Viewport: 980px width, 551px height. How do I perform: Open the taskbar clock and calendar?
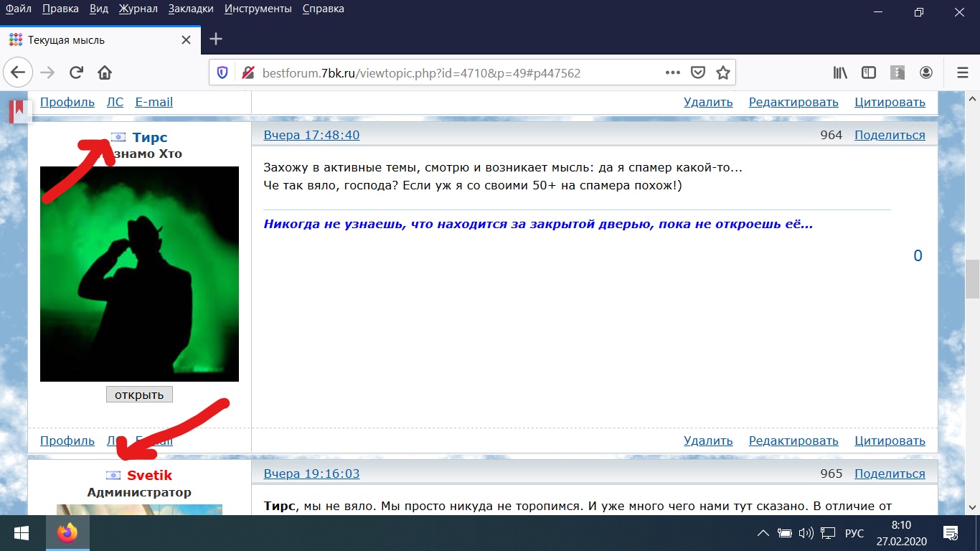click(900, 533)
